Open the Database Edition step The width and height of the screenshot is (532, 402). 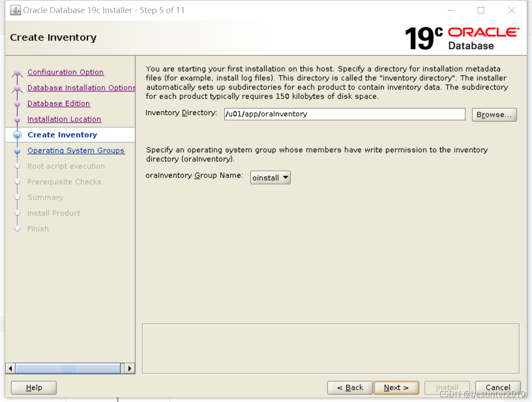pos(59,104)
